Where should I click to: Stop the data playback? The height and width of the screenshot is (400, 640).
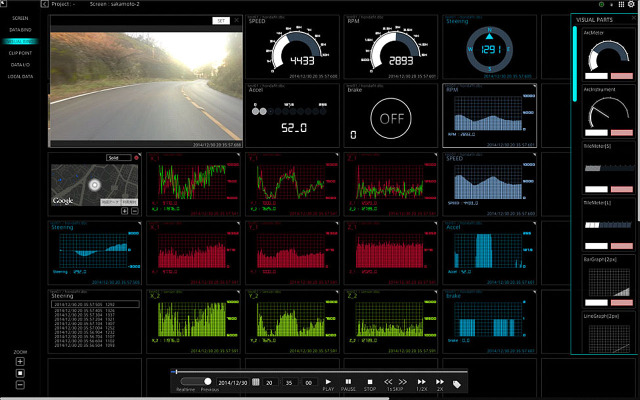(370, 384)
